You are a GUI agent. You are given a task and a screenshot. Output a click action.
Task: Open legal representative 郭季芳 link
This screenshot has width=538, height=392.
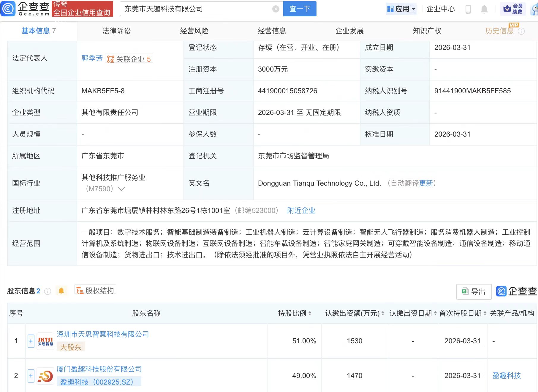92,58
